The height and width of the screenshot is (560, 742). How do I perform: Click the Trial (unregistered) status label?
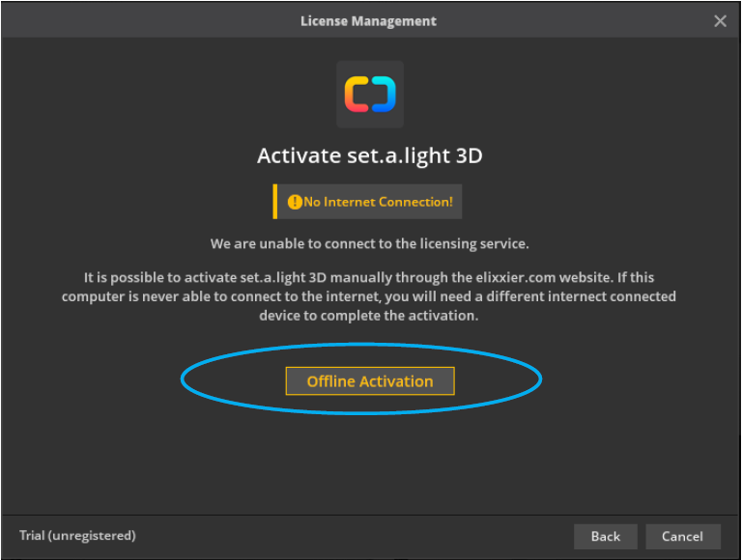click(77, 535)
